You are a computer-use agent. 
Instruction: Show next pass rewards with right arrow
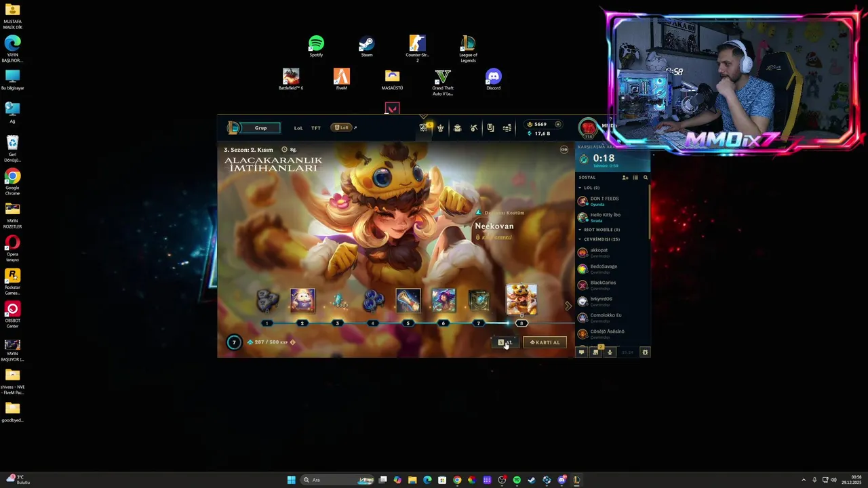click(x=568, y=306)
